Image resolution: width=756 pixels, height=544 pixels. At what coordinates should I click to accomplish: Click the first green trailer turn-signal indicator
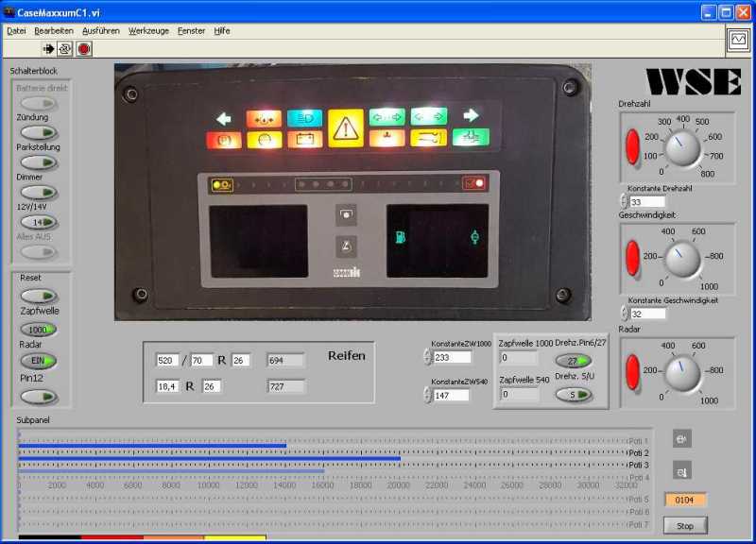click(387, 117)
